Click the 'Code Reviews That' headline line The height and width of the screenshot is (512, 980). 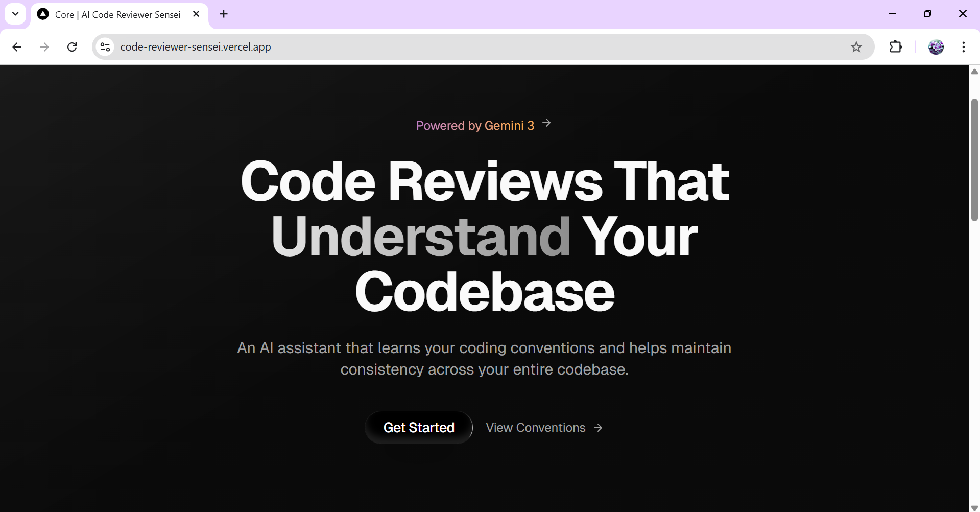pyautogui.click(x=485, y=181)
